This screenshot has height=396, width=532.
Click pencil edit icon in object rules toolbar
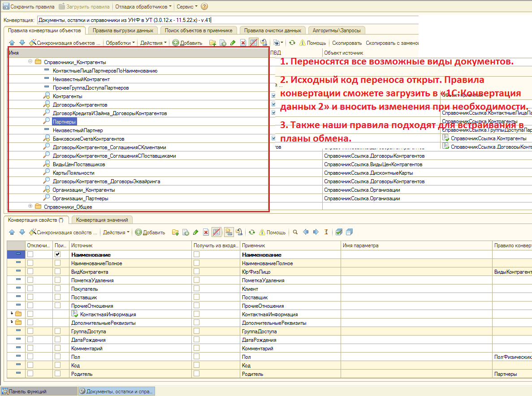(233, 43)
